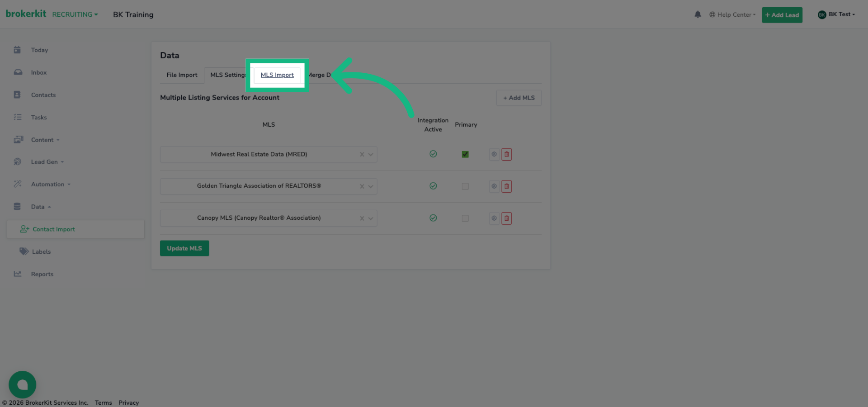Clear the Midwest Real Estate Data selection
Screen dimensions: 868x407
pyautogui.click(x=362, y=155)
